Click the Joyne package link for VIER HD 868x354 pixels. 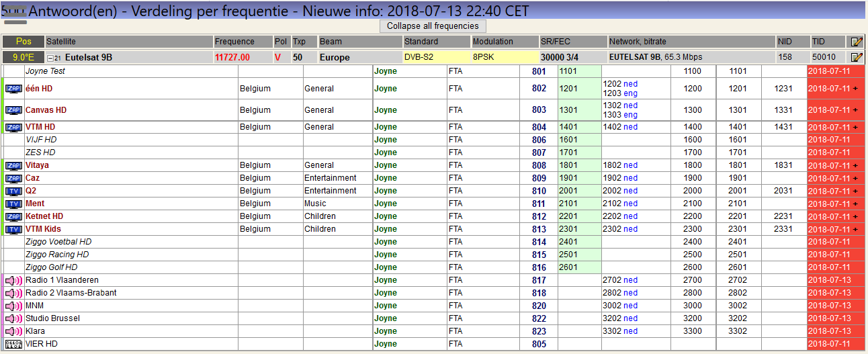(386, 344)
